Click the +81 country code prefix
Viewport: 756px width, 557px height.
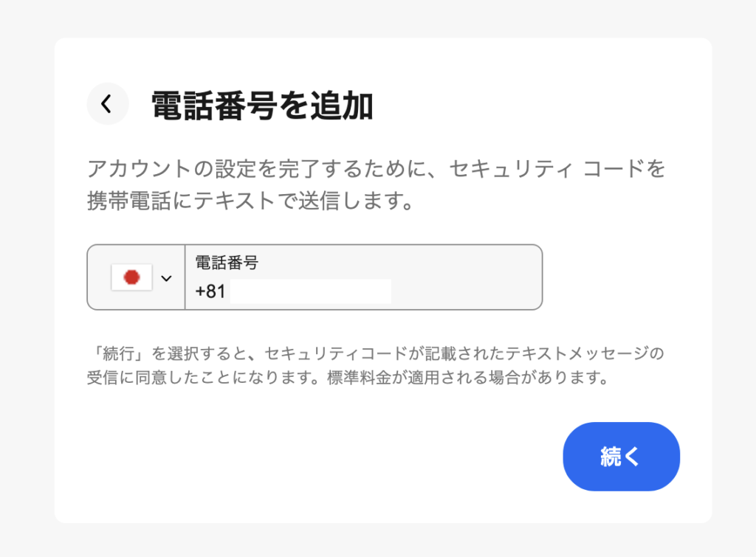[x=210, y=292]
